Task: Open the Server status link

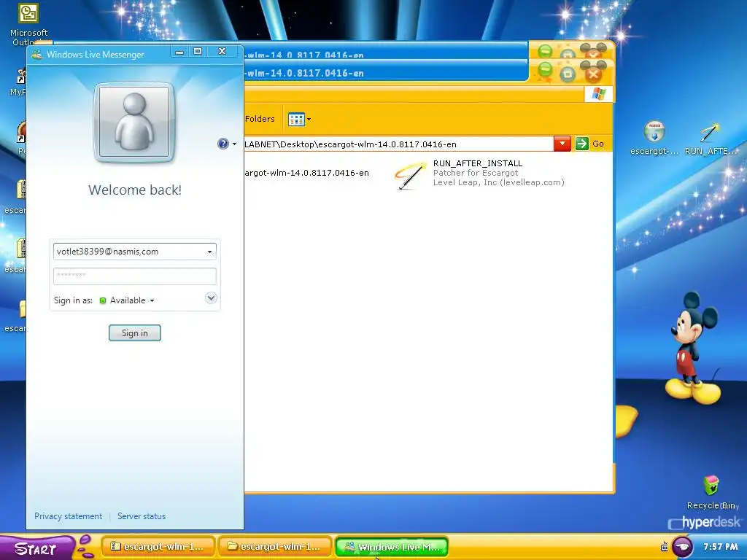Action: (142, 516)
